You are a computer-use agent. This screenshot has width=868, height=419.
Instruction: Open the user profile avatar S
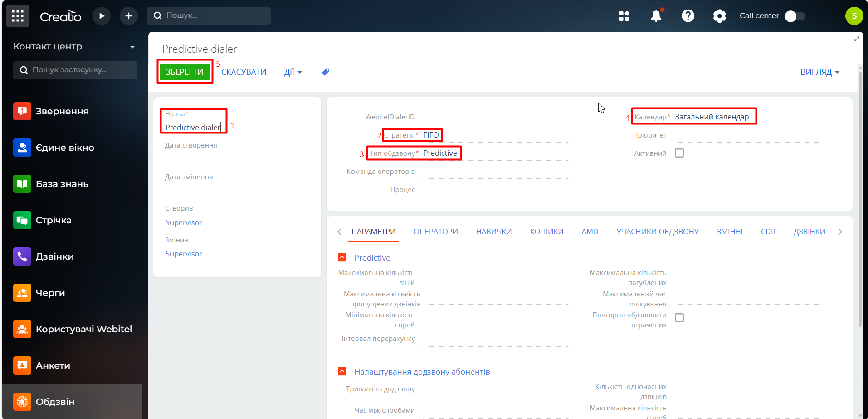click(854, 16)
